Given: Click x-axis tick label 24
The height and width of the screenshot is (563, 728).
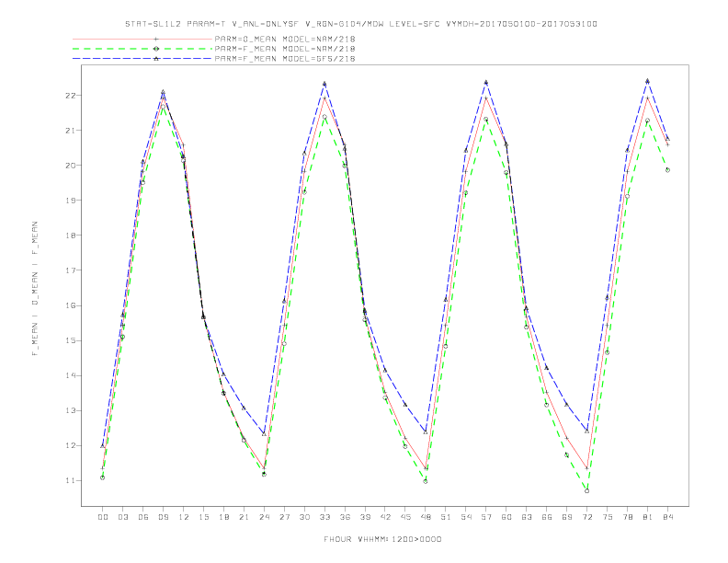Looking at the screenshot, I should click(264, 517).
